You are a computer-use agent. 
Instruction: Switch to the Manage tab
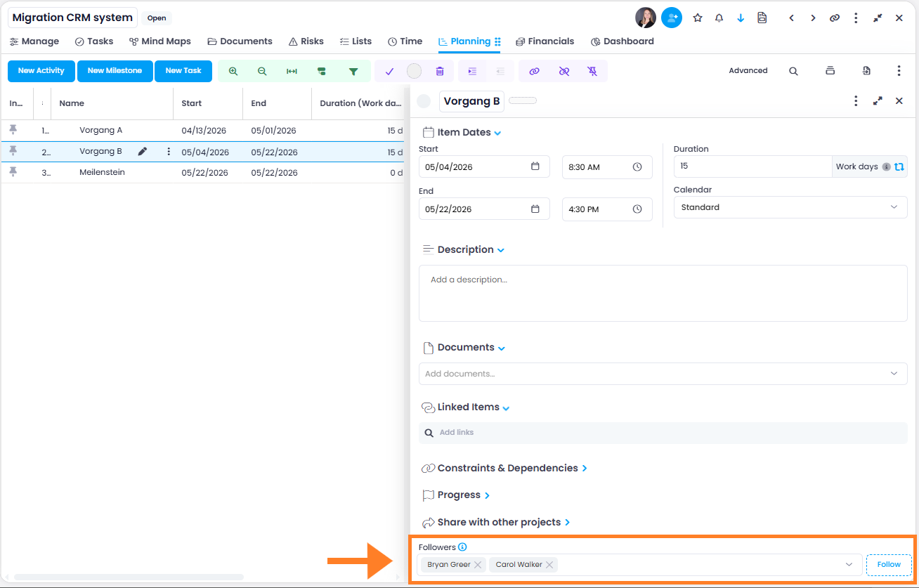pyautogui.click(x=34, y=41)
